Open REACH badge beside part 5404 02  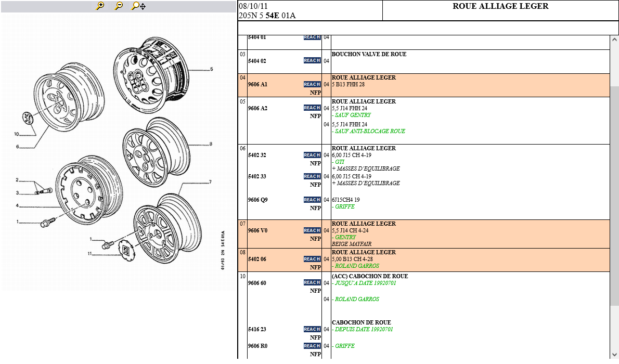(312, 61)
